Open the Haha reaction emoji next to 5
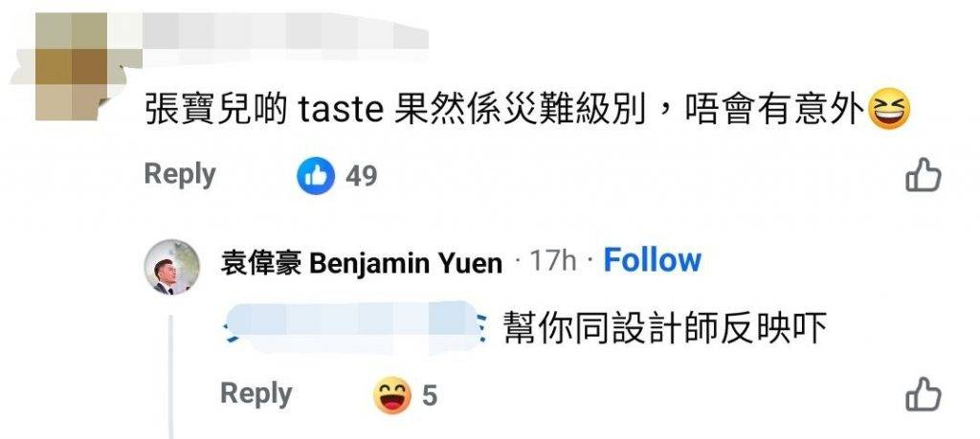The image size is (980, 439). tap(391, 395)
